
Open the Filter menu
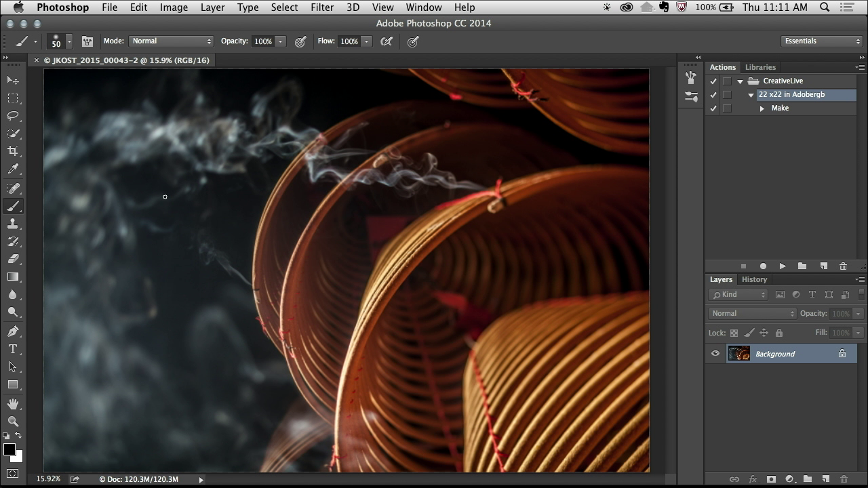tap(321, 7)
